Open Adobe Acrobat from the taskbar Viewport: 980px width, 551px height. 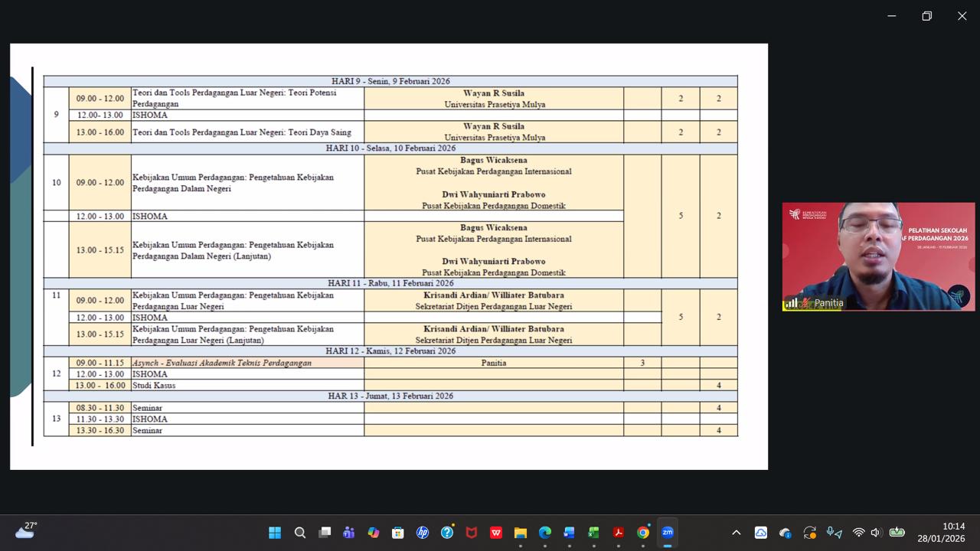(x=619, y=533)
